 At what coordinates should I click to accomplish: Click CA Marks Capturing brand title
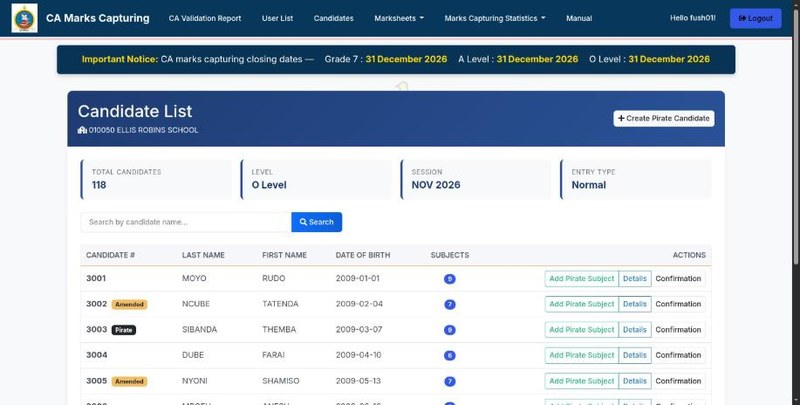click(x=97, y=18)
